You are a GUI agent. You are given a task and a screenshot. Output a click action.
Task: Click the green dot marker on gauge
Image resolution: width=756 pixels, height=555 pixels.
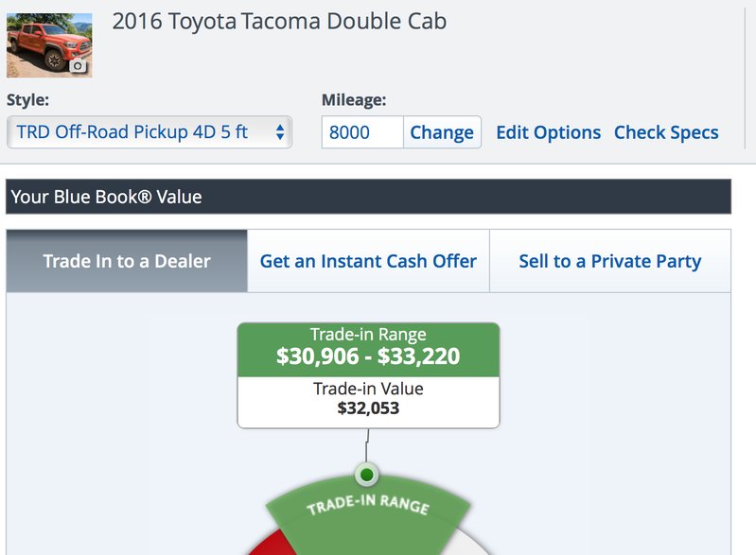pyautogui.click(x=367, y=475)
